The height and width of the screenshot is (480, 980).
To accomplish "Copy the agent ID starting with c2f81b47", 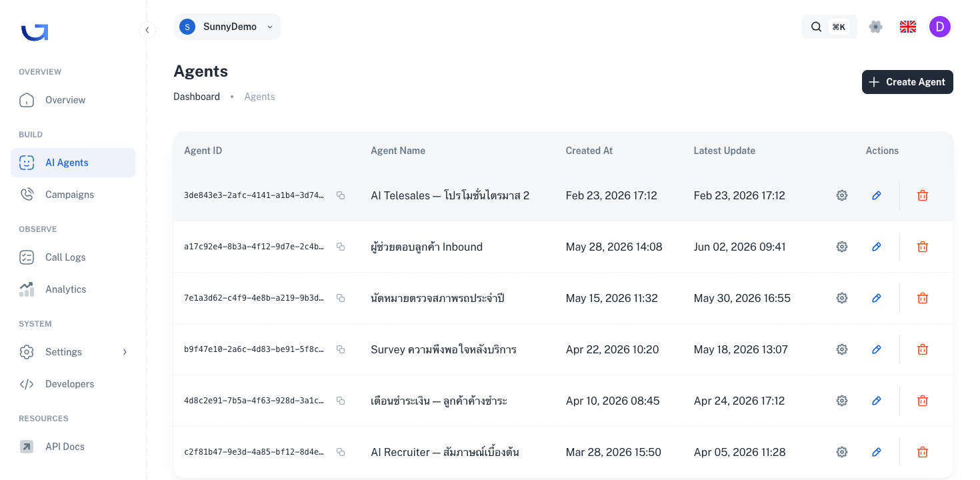I will pyautogui.click(x=341, y=452).
